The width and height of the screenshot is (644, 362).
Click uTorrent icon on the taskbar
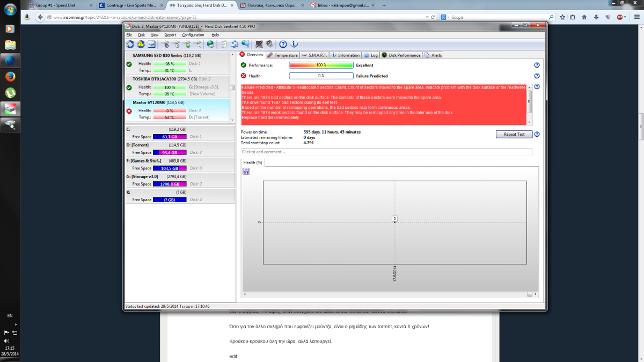point(10,92)
